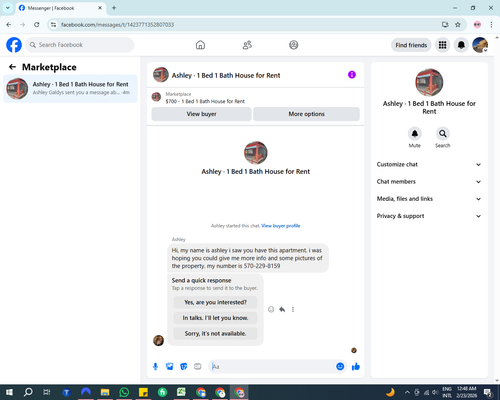
Task: Choose a sticker icon
Action: pos(184,367)
